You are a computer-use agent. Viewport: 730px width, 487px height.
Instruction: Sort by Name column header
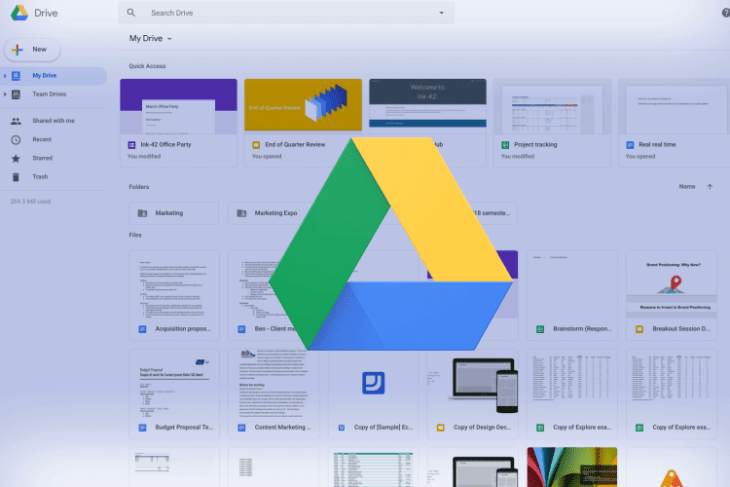click(687, 186)
